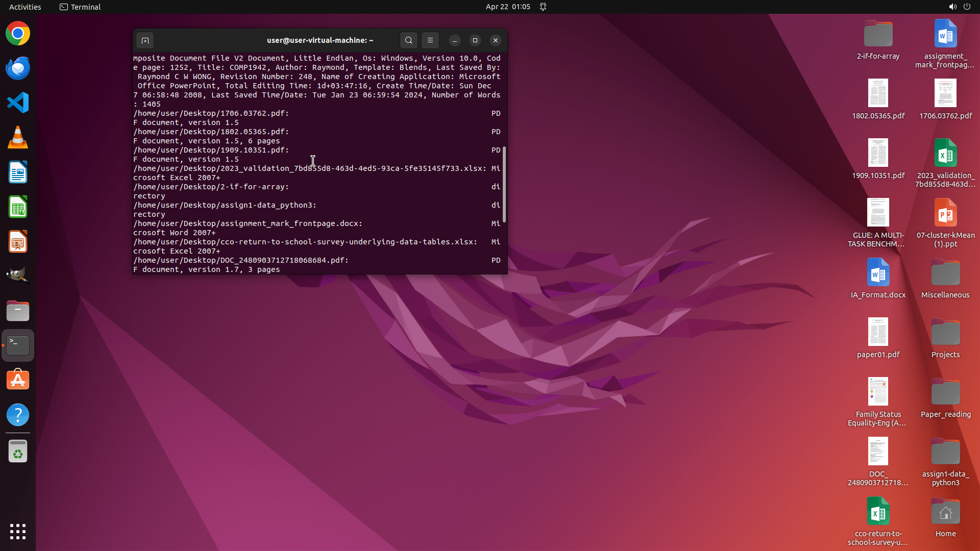Open the Terminal app menu in top bar
The height and width of the screenshot is (551, 980).
tap(80, 7)
